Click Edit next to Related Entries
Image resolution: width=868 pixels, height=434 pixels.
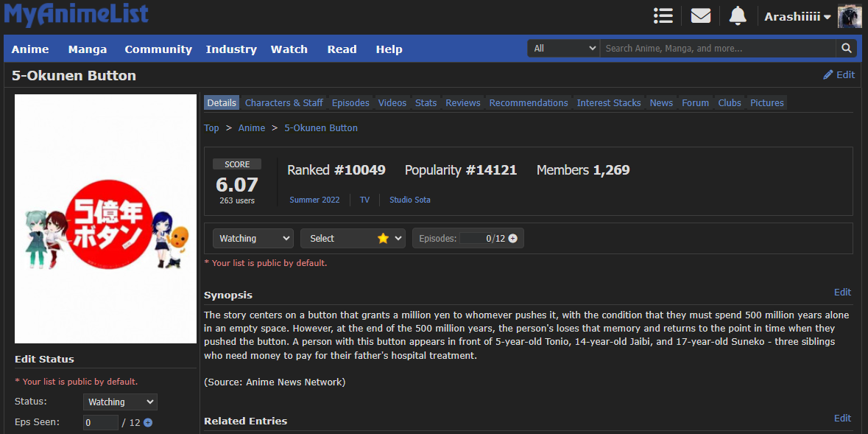pos(842,418)
